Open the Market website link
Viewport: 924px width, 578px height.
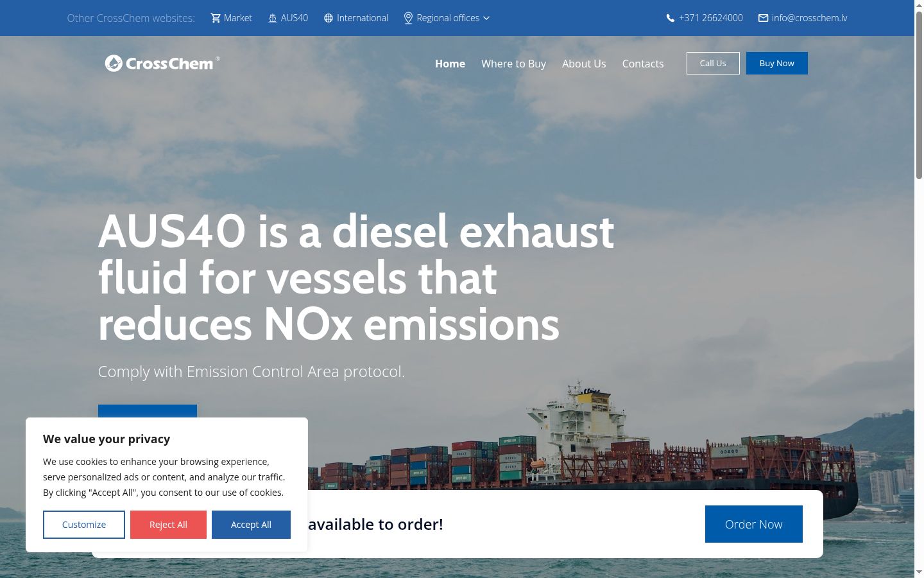coord(231,18)
